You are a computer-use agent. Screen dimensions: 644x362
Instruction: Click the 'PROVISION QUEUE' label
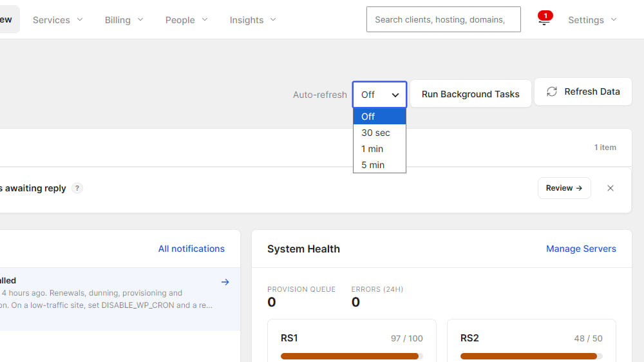pyautogui.click(x=301, y=289)
